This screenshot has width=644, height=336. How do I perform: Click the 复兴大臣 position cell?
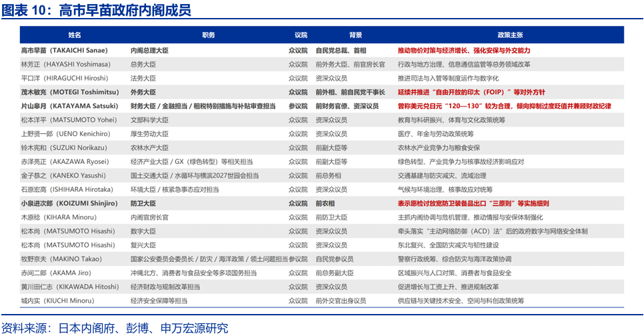143,245
